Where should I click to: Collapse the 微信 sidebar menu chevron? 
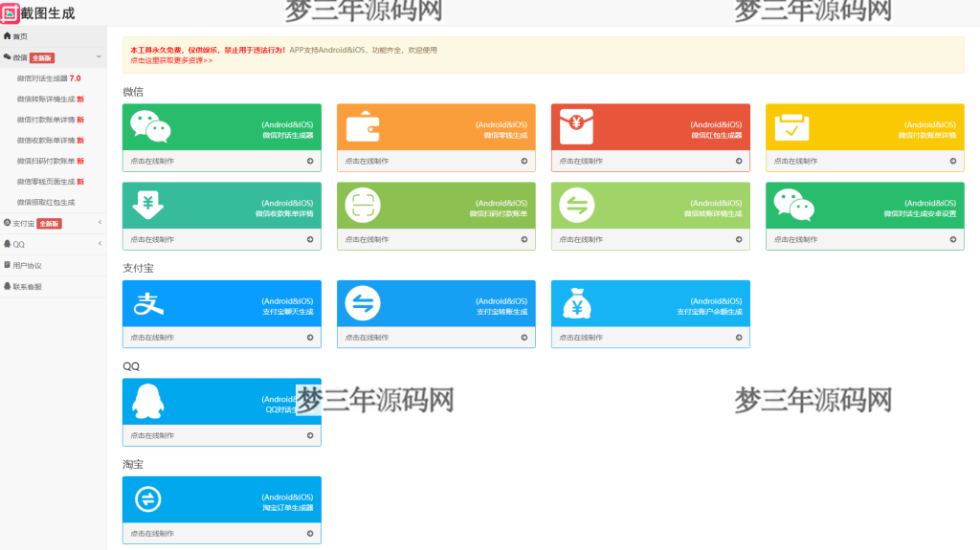(99, 56)
